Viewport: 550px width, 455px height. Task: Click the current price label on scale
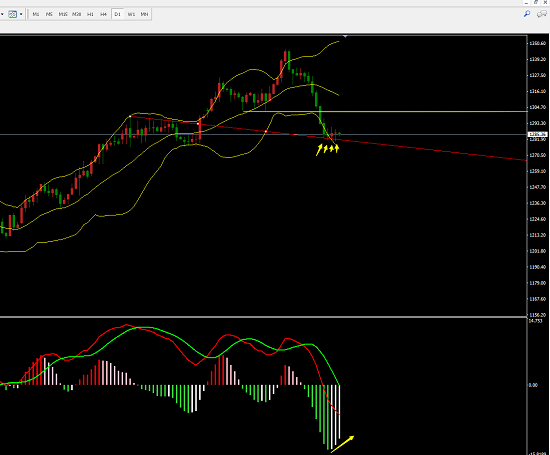pyautogui.click(x=538, y=134)
